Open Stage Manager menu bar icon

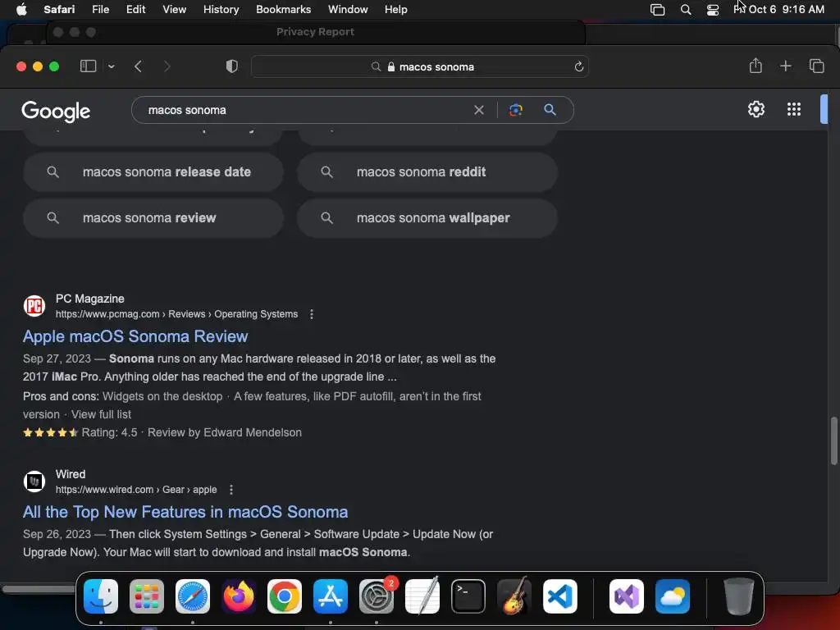pos(657,9)
